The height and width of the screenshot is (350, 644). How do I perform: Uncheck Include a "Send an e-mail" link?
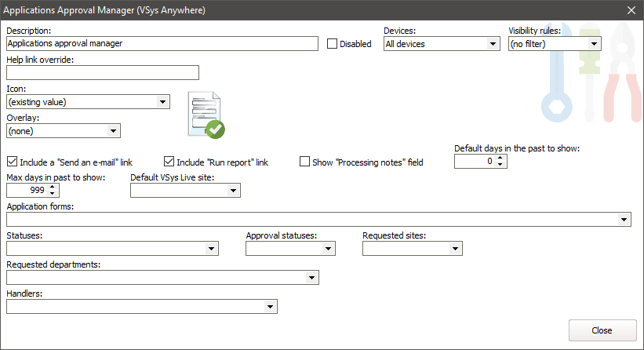pos(12,162)
